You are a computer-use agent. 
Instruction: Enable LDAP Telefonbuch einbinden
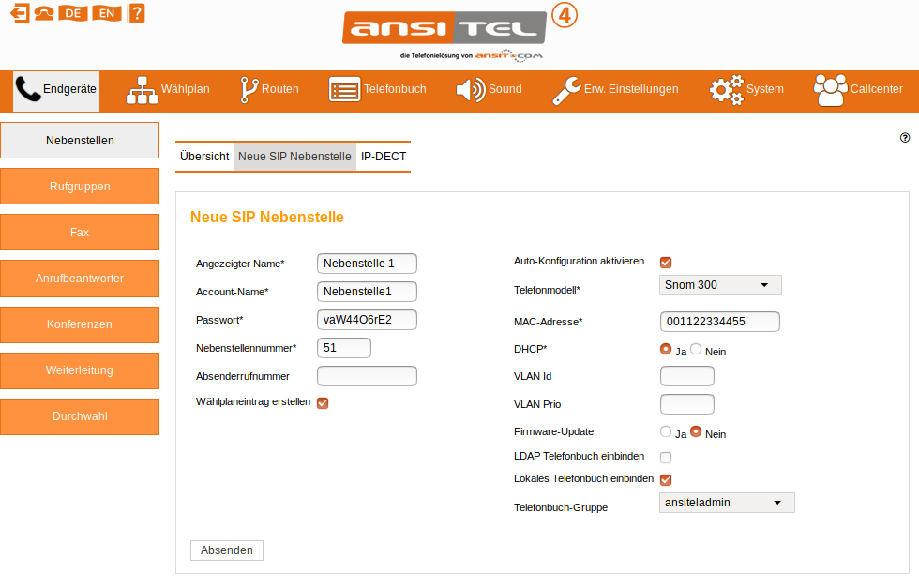664,457
